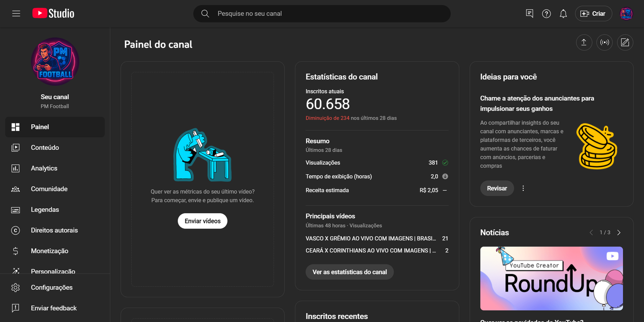Click the Comunidade people icon
644x322 pixels.
(16, 189)
